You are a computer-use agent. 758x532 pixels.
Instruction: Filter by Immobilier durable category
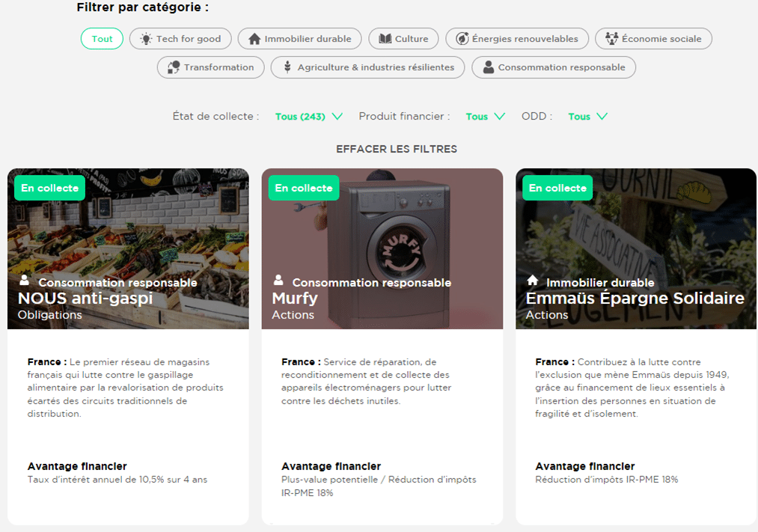[x=300, y=39]
